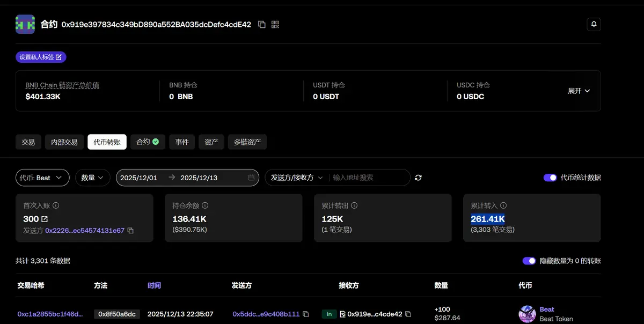Screen dimensions: 644x324
Task: Copy receiver address 0x919e...c4cde42
Action: (408, 314)
